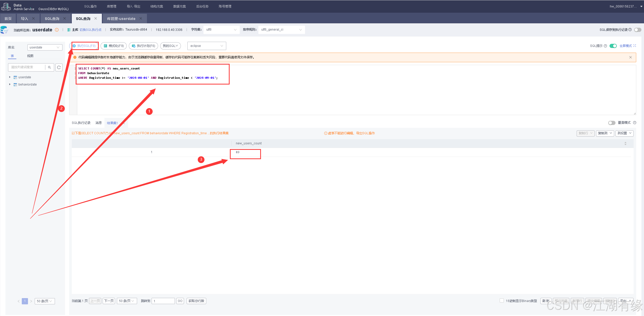This screenshot has height=316, width=644.
Task: Click the format (F9) icon button
Action: tap(105, 46)
